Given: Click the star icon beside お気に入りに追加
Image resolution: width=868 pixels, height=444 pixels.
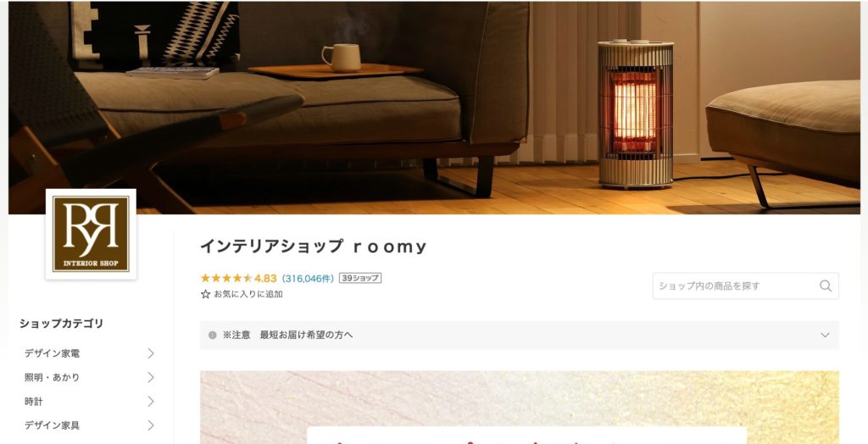Looking at the screenshot, I should (x=205, y=295).
